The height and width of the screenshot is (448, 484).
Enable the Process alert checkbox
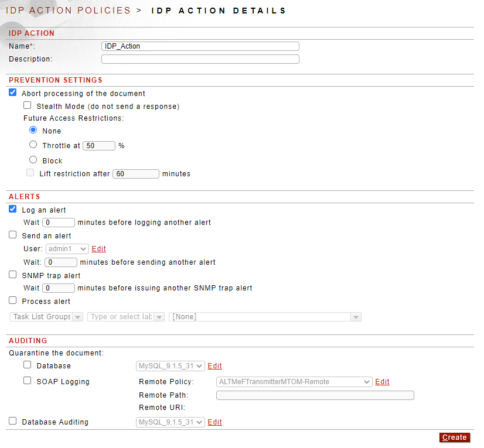pyautogui.click(x=13, y=300)
